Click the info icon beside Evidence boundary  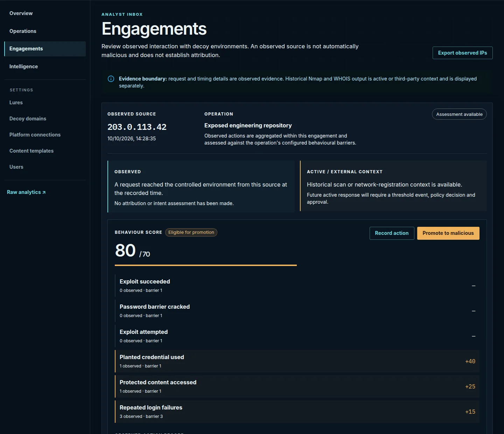[x=111, y=79]
